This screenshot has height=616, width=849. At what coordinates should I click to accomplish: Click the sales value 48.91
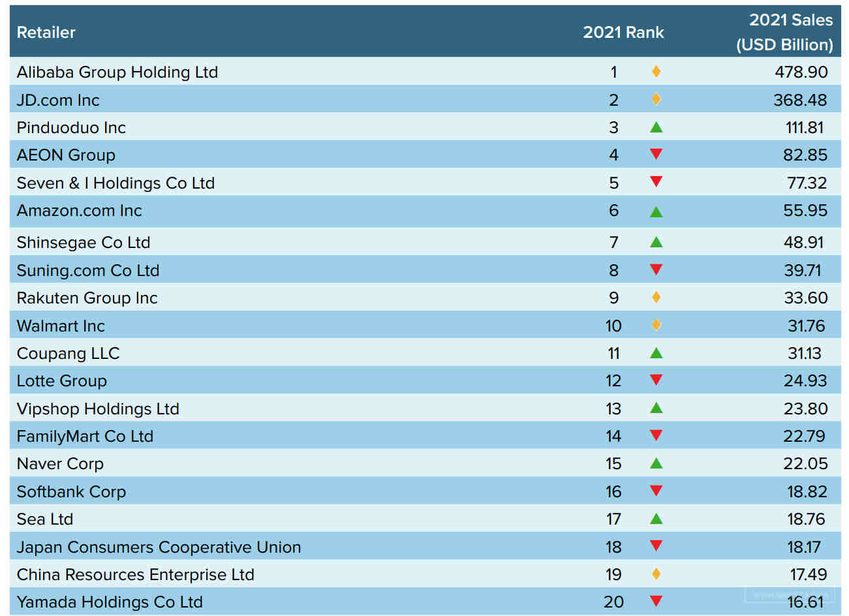click(x=804, y=243)
